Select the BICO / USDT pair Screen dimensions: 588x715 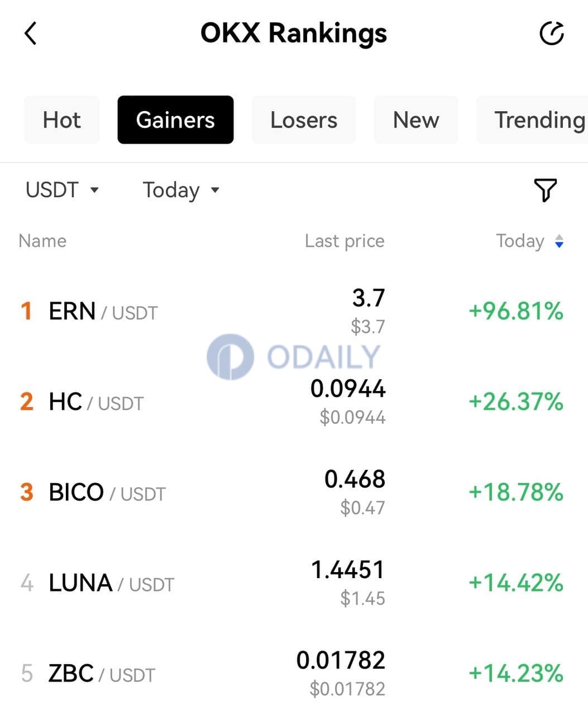coord(294,492)
